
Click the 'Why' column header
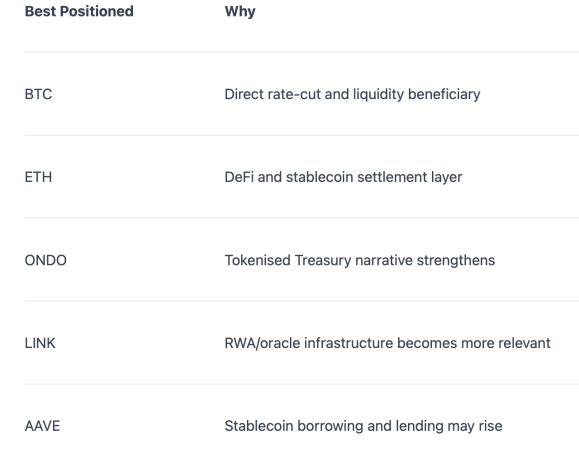click(x=240, y=12)
